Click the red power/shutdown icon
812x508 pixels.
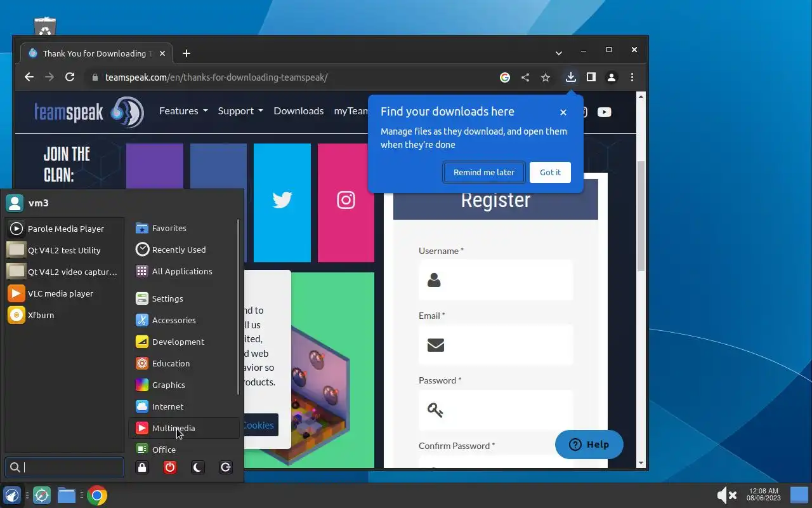tap(169, 467)
